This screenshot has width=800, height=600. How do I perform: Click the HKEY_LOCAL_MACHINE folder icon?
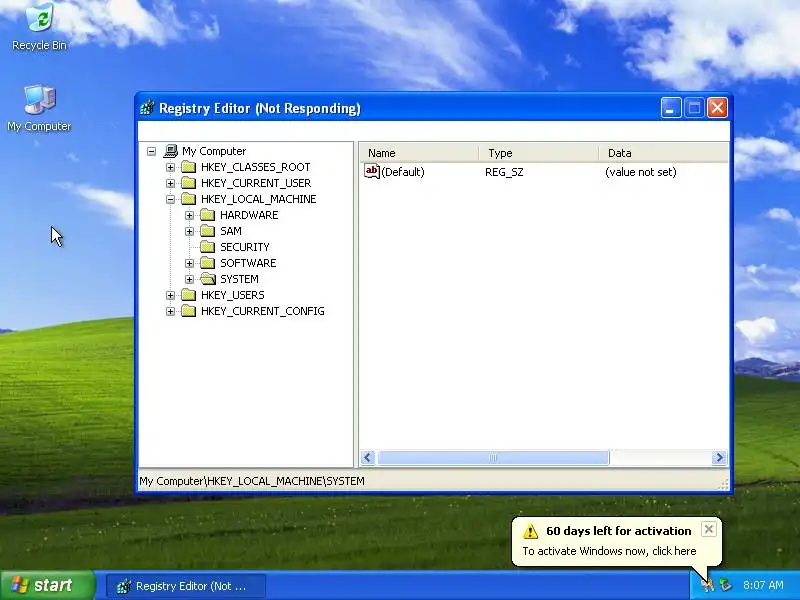click(x=189, y=199)
